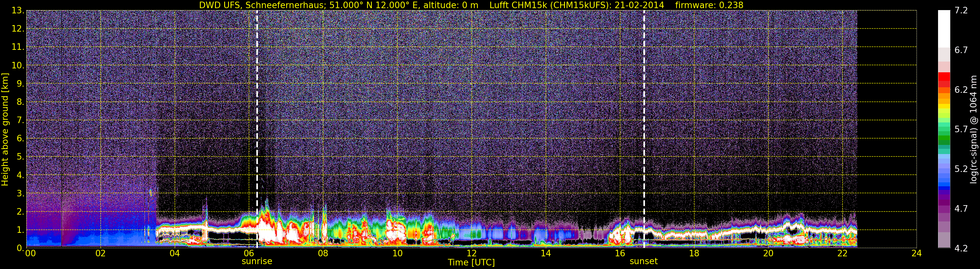Viewport: 980px width, 269px height.
Task: Click the colorbar tick label '4.7'
Action: point(961,209)
